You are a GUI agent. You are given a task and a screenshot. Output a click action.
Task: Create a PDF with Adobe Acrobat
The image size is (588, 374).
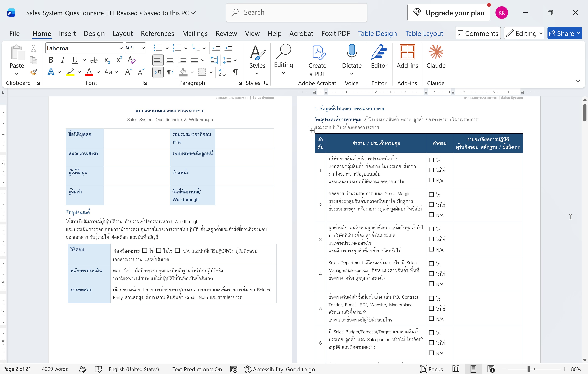point(317,61)
